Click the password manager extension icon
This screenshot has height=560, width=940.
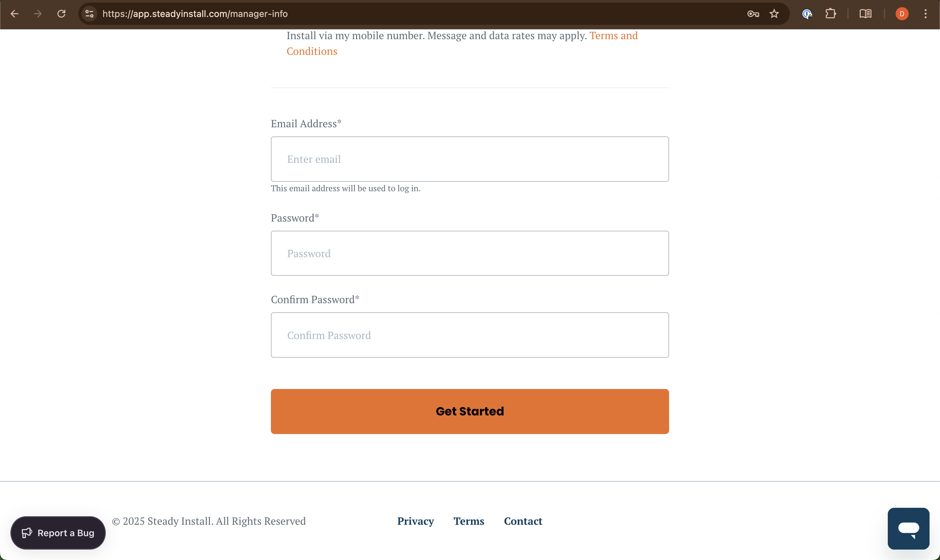(x=807, y=14)
